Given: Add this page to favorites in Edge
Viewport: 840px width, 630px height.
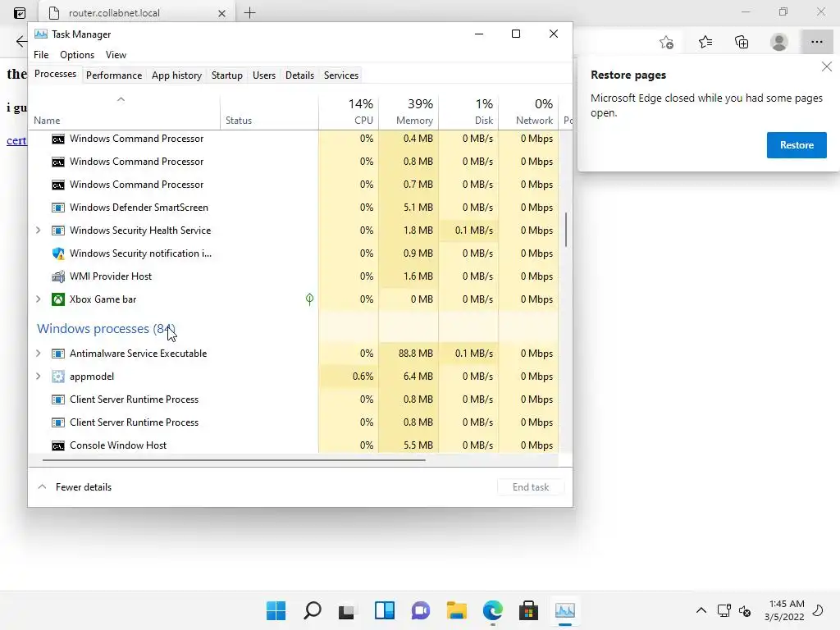Looking at the screenshot, I should point(666,42).
